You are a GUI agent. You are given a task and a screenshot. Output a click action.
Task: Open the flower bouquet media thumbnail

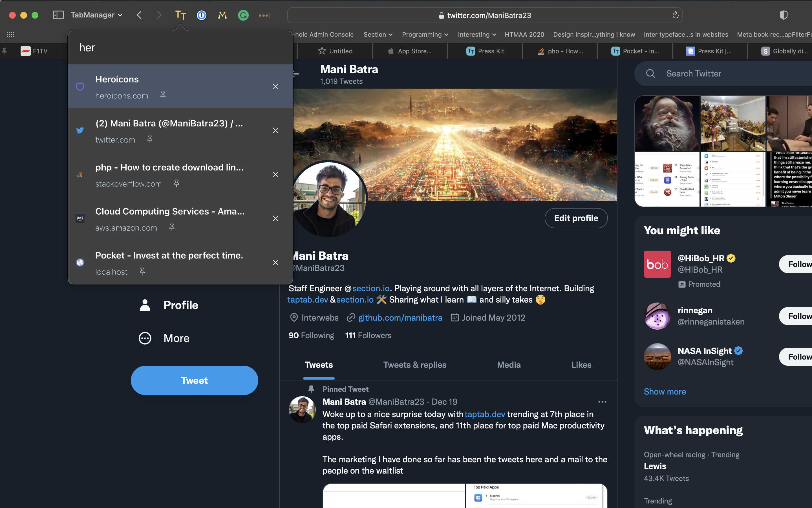(x=733, y=123)
